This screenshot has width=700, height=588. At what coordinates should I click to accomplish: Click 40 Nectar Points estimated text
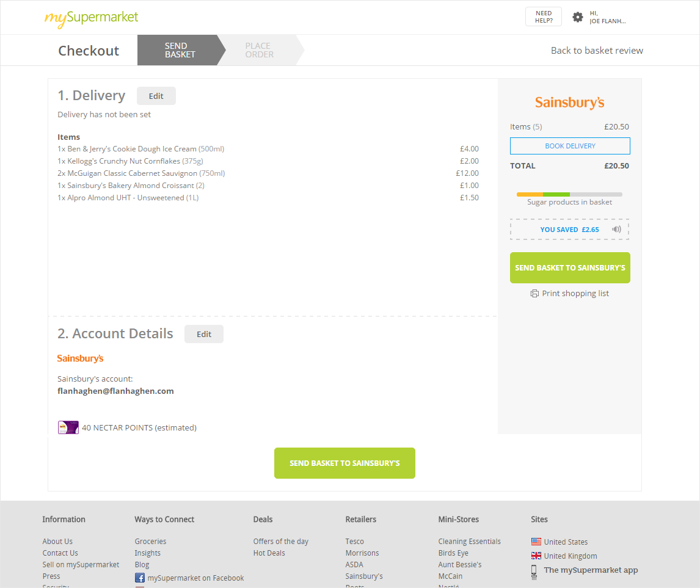pos(139,428)
